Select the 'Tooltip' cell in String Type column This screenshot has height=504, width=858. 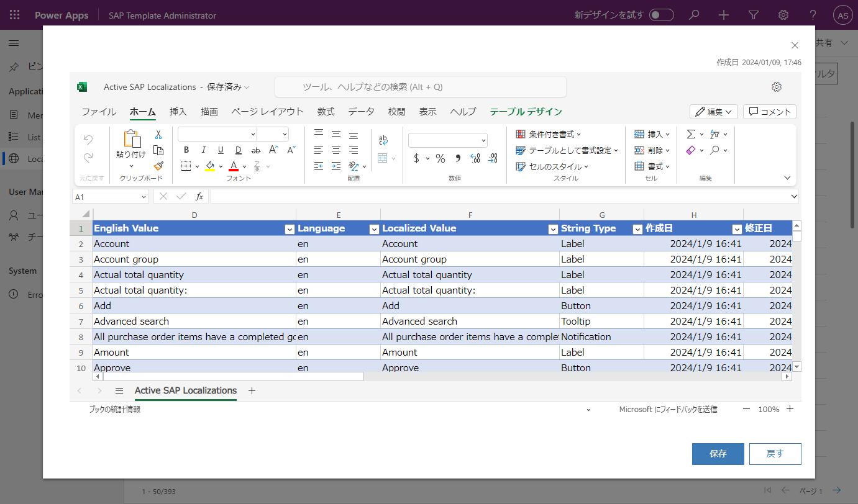(601, 321)
